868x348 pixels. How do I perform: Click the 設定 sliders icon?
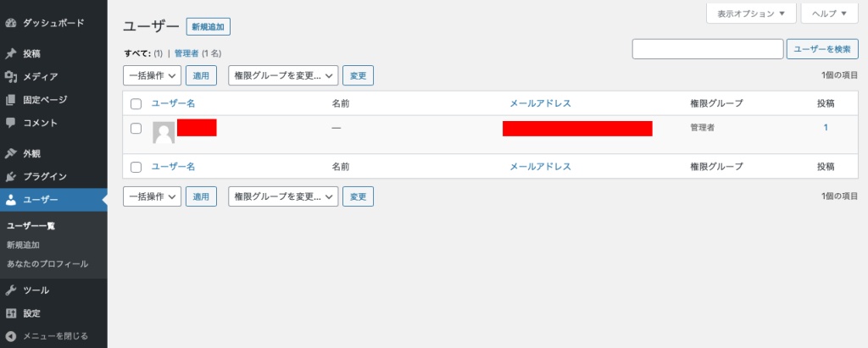coord(10,313)
